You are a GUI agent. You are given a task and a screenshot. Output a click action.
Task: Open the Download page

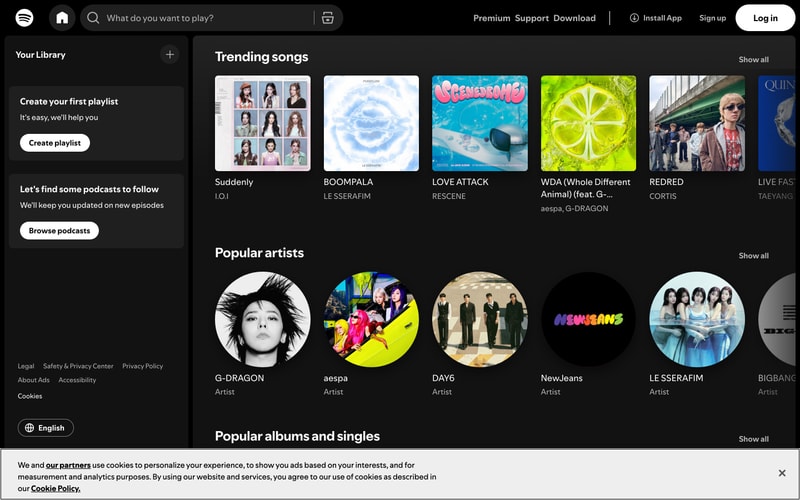(x=574, y=18)
